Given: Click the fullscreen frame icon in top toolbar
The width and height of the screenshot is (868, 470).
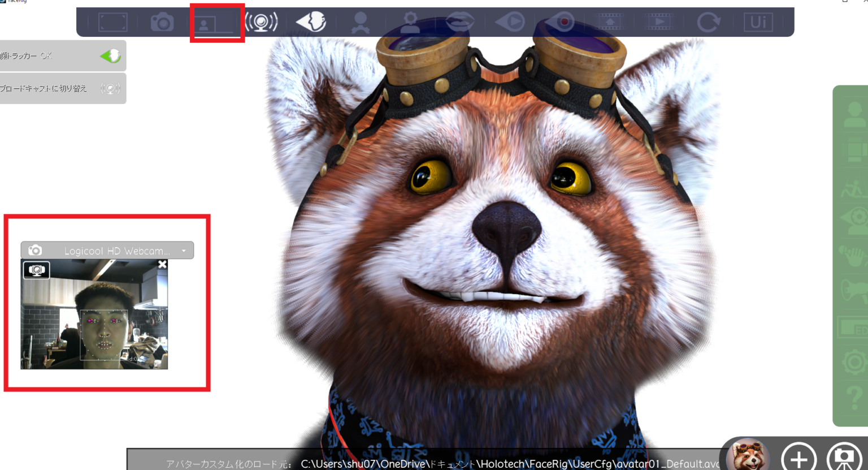Looking at the screenshot, I should tap(113, 23).
